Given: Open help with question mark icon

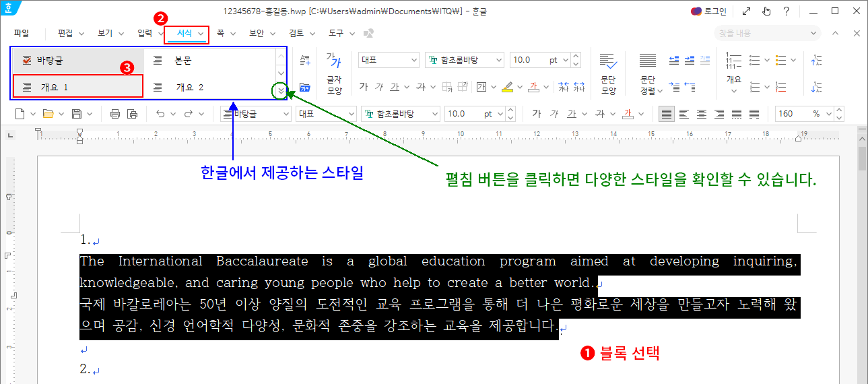Looking at the screenshot, I should coord(786,11).
